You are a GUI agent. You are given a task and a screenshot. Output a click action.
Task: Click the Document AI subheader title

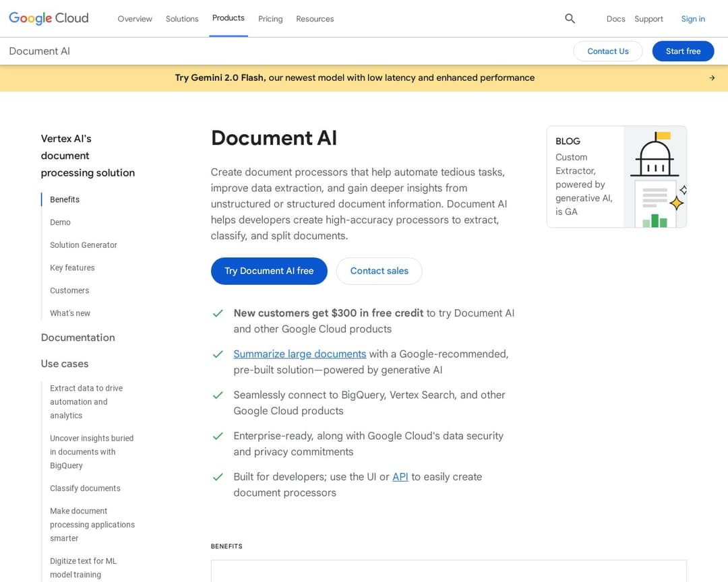click(40, 51)
